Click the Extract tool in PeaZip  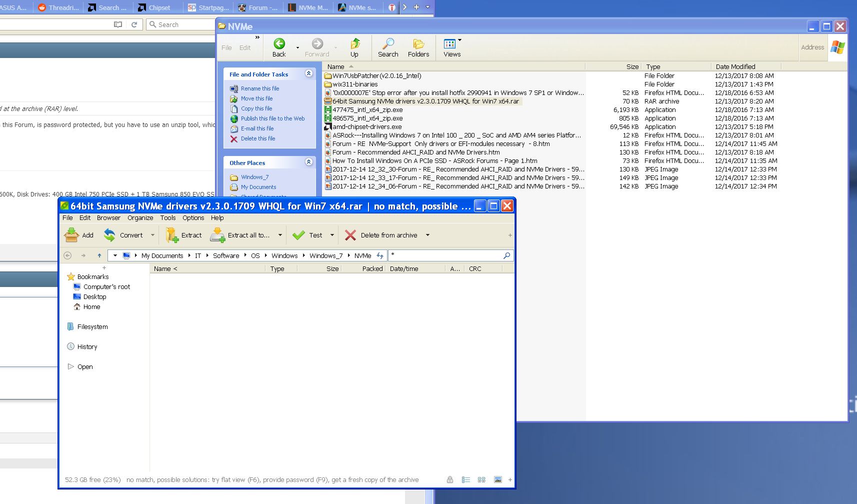point(183,235)
